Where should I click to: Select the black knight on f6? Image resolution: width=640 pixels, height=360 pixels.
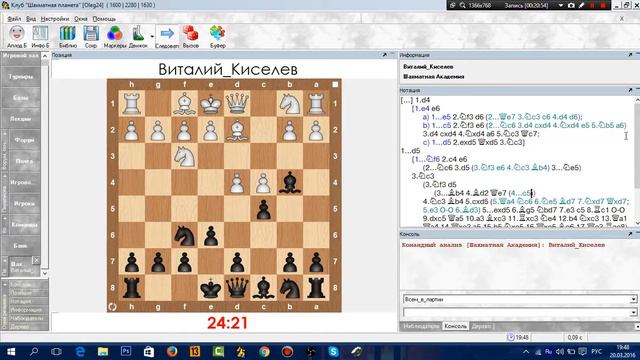(184, 235)
